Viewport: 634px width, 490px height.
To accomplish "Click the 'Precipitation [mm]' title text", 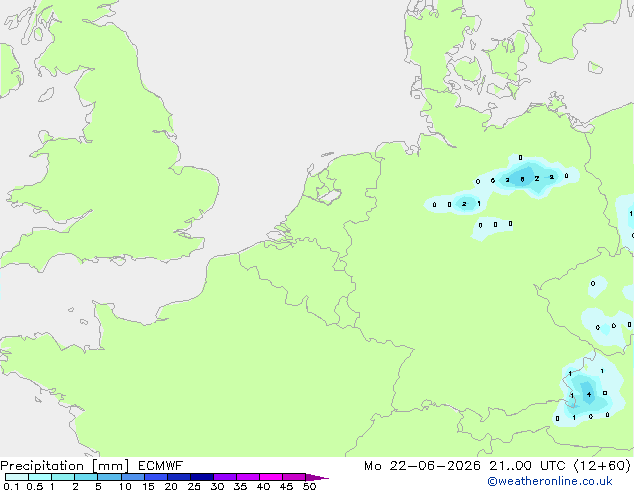I will [65, 466].
